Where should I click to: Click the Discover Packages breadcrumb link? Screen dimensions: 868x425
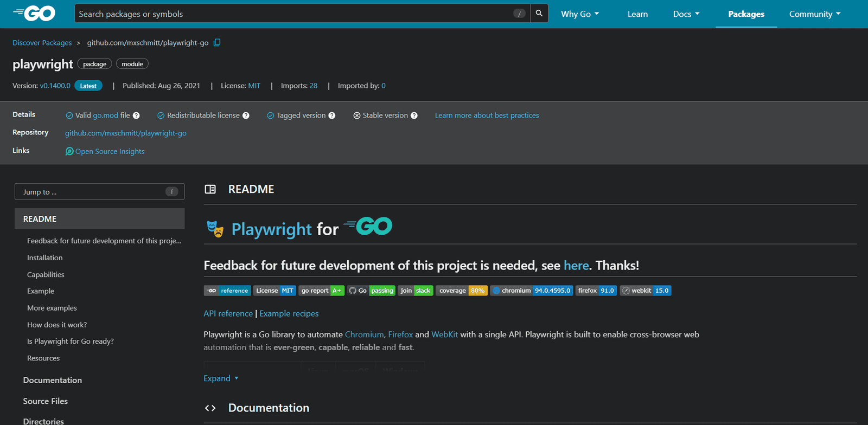(x=42, y=43)
